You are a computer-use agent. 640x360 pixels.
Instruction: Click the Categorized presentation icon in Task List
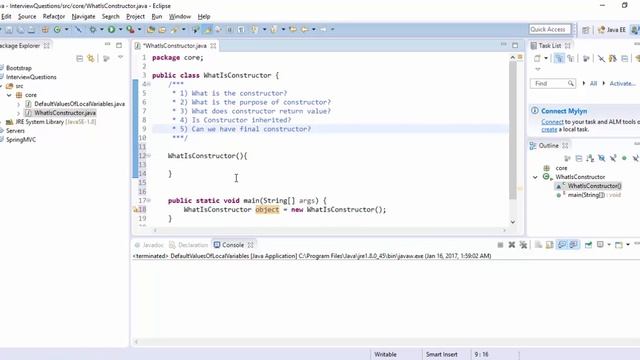coord(559,58)
